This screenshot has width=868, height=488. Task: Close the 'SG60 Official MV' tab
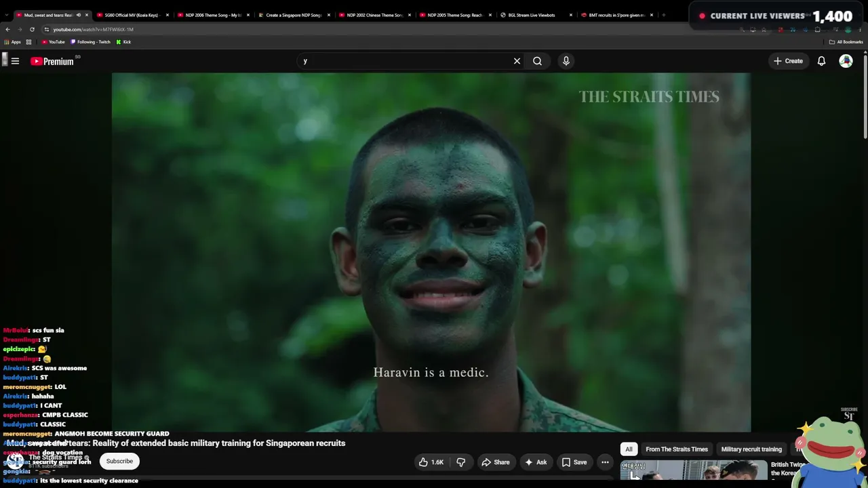pyautogui.click(x=167, y=15)
